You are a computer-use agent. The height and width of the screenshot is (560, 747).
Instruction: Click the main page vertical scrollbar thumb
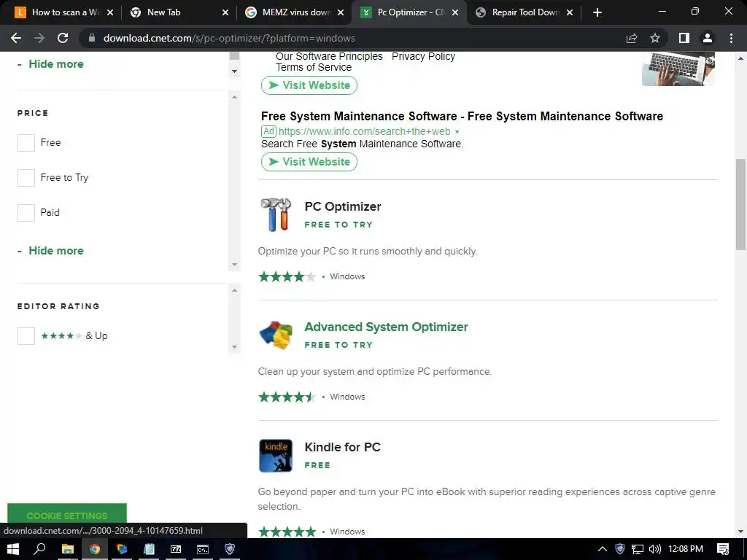740,204
